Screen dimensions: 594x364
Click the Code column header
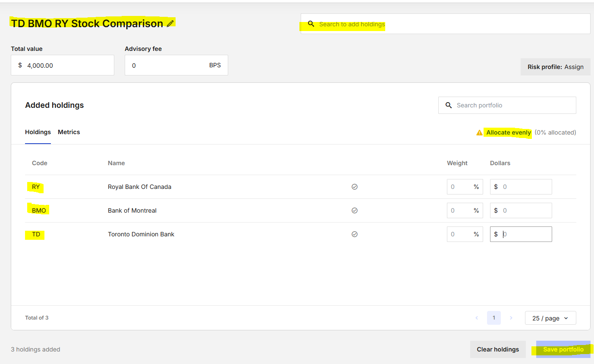tap(40, 163)
